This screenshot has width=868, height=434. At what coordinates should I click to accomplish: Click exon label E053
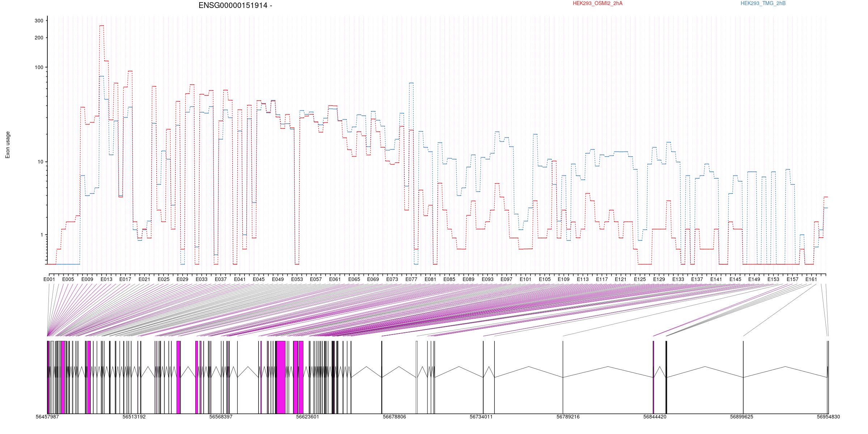pos(297,279)
